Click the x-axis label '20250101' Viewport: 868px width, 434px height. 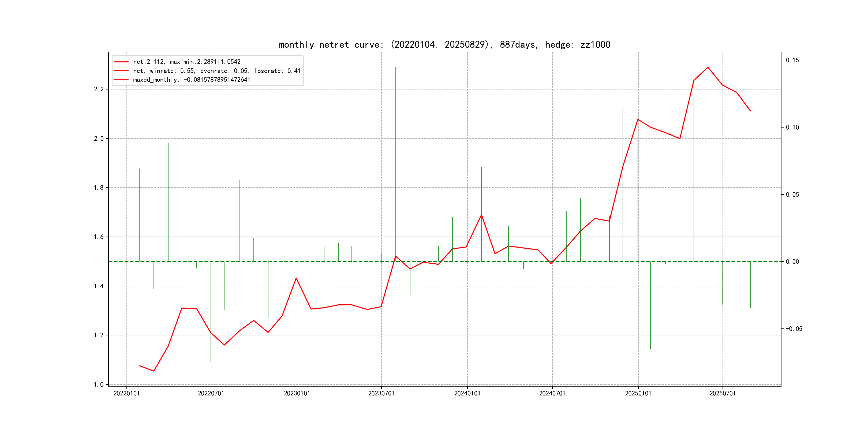point(638,393)
